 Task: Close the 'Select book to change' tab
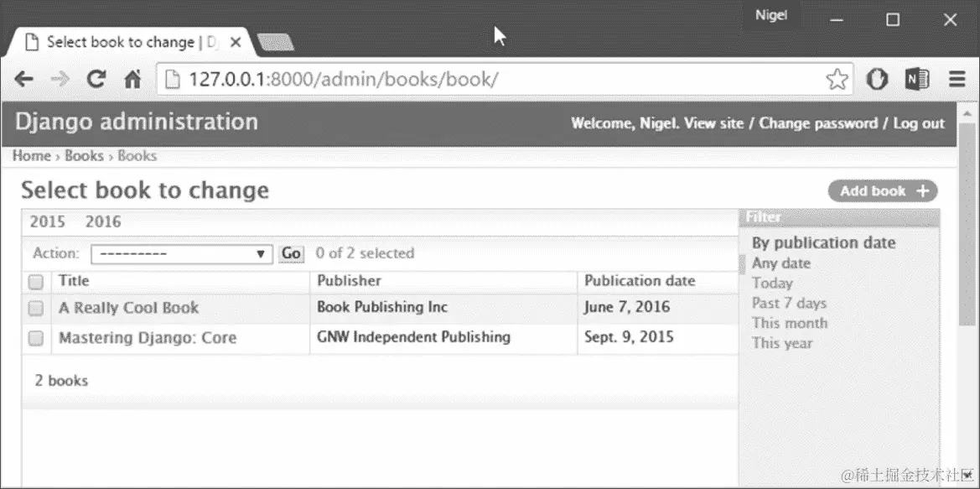[x=236, y=43]
